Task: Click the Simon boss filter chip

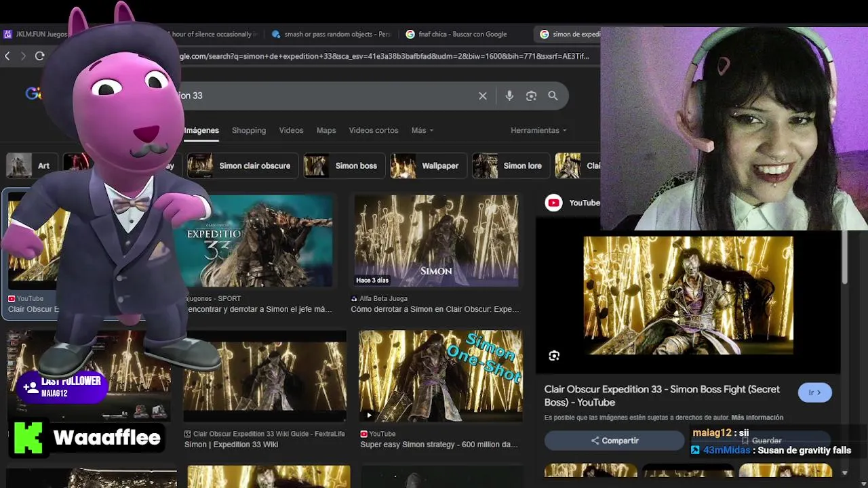Action: 344,166
